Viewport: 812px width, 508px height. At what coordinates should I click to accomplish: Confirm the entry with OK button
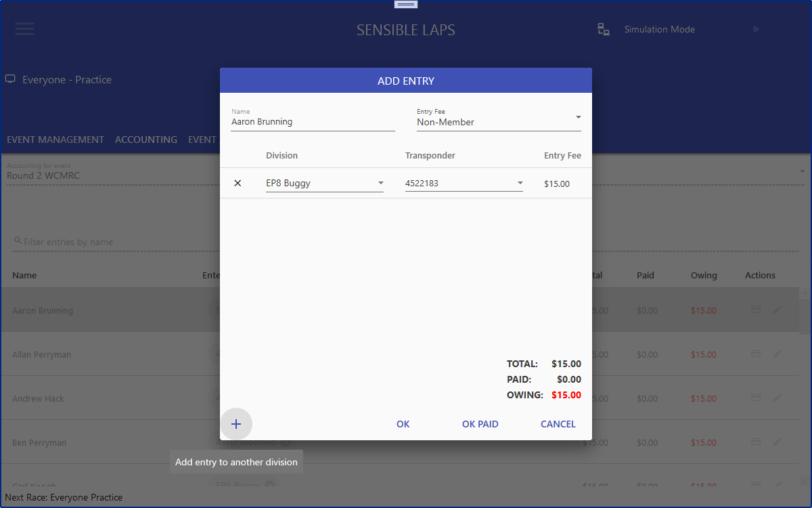point(403,424)
